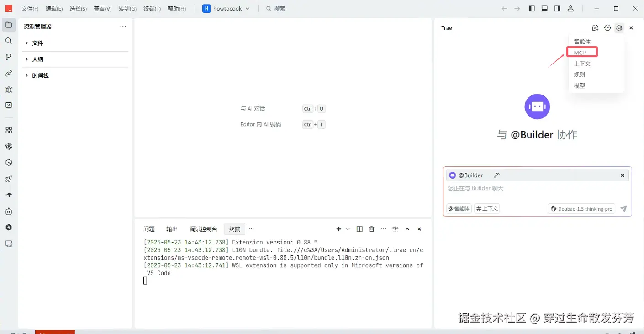
Task: Click the tools wrench icon beside @Builder
Action: 497,175
